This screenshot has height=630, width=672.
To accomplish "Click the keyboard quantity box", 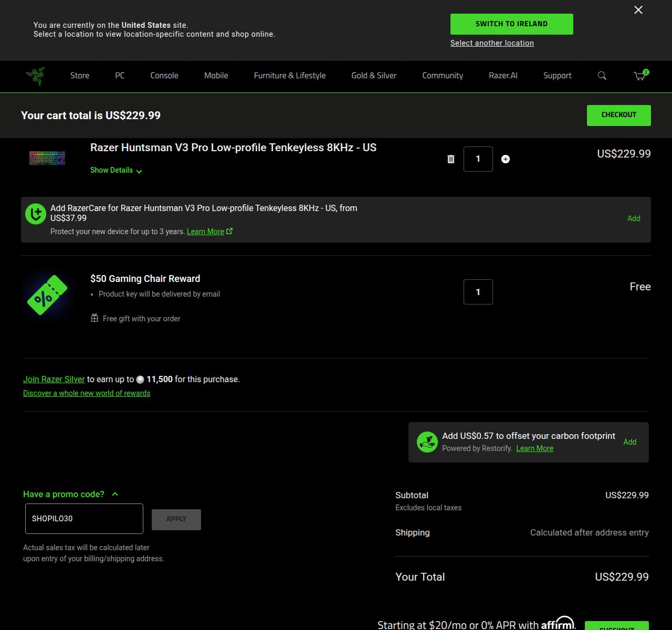I will click(x=478, y=159).
